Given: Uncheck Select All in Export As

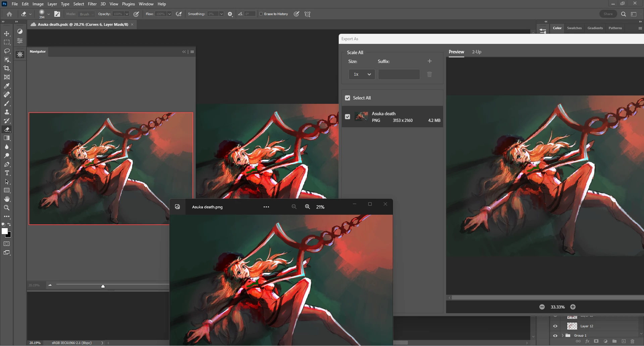Looking at the screenshot, I should point(347,98).
